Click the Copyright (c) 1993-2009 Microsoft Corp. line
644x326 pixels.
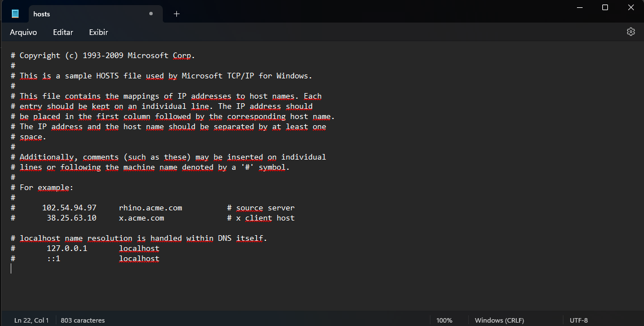(103, 55)
